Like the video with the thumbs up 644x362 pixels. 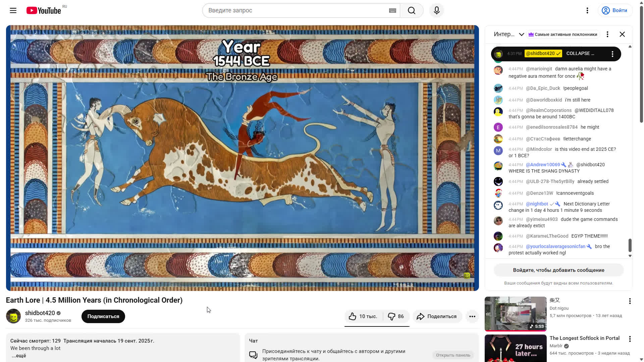coord(352,316)
